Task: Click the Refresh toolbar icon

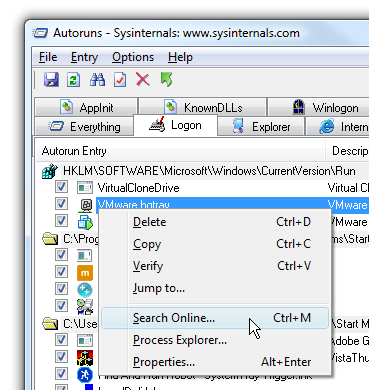Action: click(74, 80)
